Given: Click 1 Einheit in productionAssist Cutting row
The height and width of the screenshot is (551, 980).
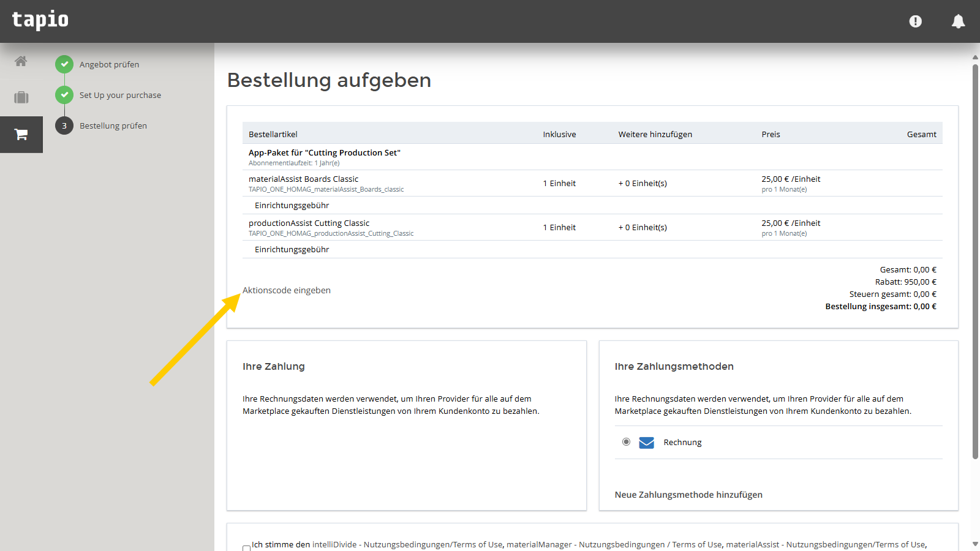Looking at the screenshot, I should [x=559, y=227].
